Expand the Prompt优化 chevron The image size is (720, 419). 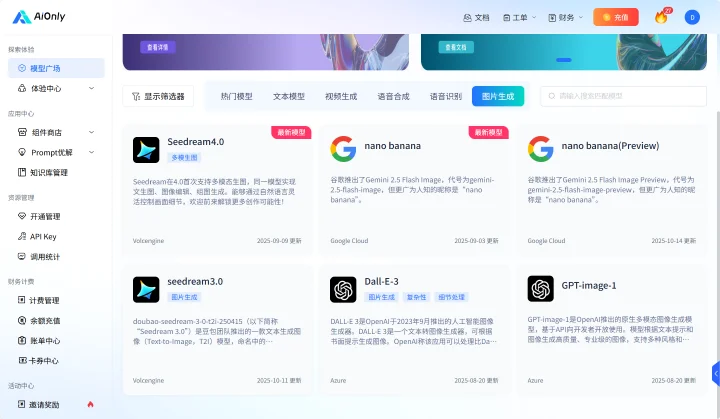point(91,152)
